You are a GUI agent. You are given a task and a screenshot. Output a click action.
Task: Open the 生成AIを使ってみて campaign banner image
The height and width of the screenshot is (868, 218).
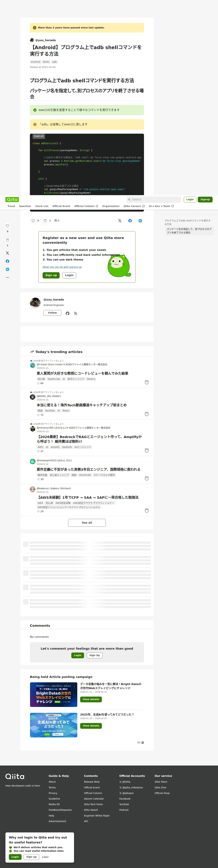tap(54, 725)
